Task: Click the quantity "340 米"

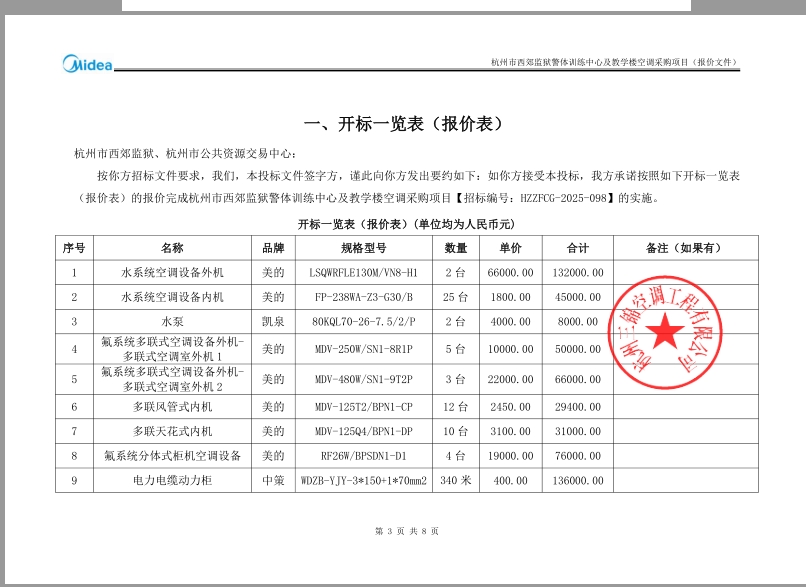Action: coord(455,481)
